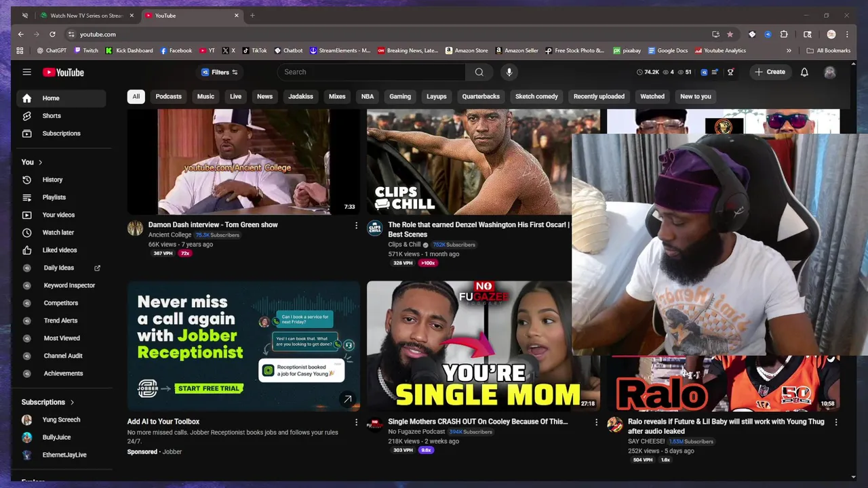
Task: Select the All filter chip
Action: (136, 96)
